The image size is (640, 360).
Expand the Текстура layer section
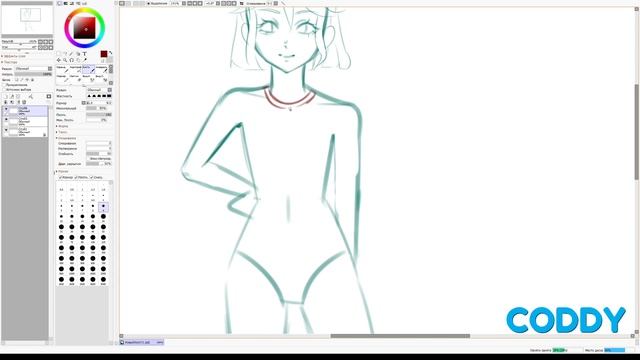(11, 62)
